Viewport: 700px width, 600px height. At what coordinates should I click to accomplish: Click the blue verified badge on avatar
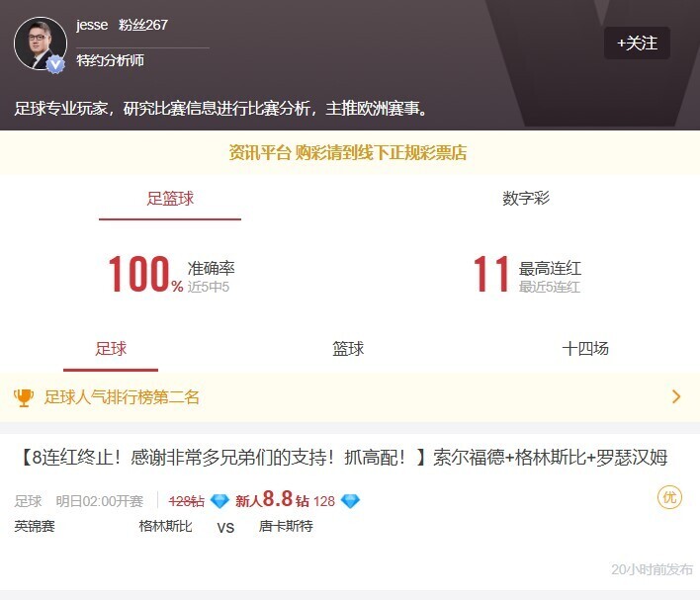click(56, 63)
